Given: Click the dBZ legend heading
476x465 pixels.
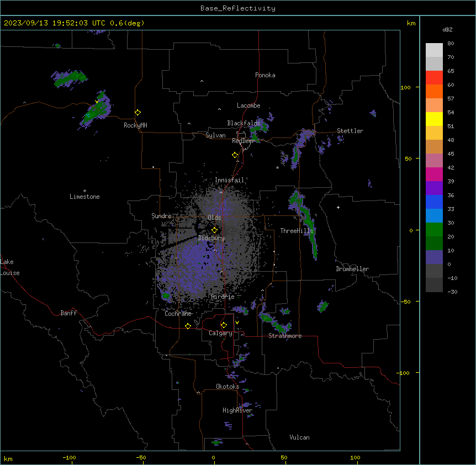Looking at the screenshot, I should [447, 29].
